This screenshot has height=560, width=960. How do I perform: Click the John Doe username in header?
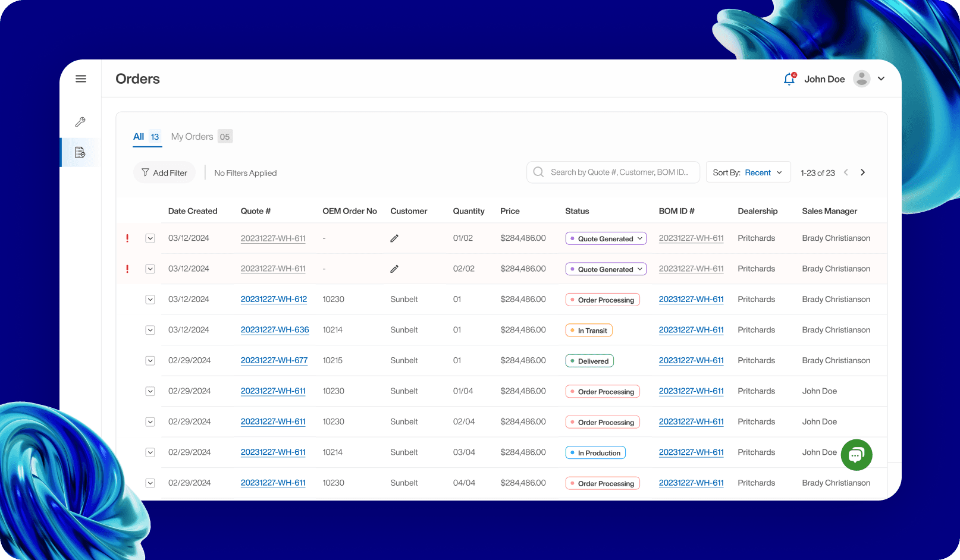[824, 79]
